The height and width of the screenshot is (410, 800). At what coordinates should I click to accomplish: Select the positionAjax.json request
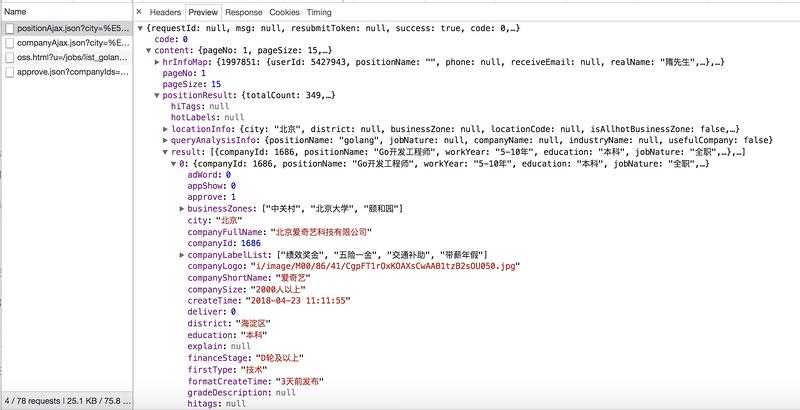point(67,28)
